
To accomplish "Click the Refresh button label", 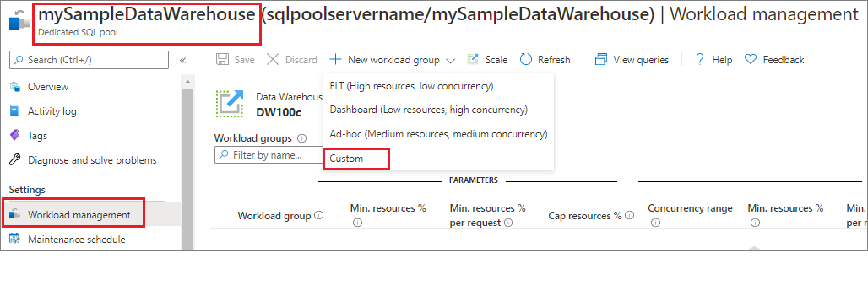I will (x=554, y=60).
